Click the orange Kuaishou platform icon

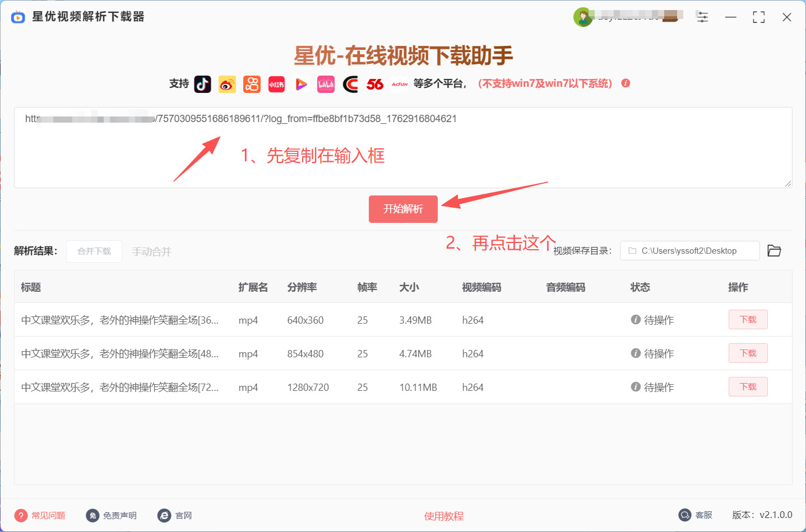tap(252, 84)
